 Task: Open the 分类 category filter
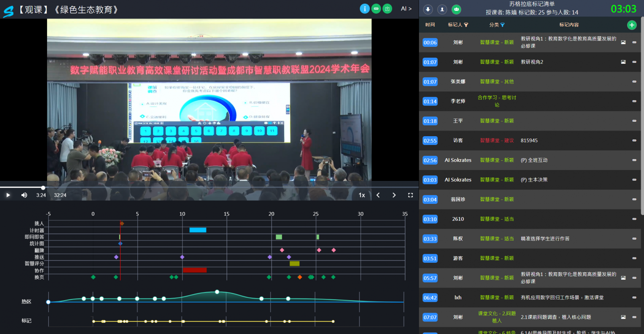[502, 25]
